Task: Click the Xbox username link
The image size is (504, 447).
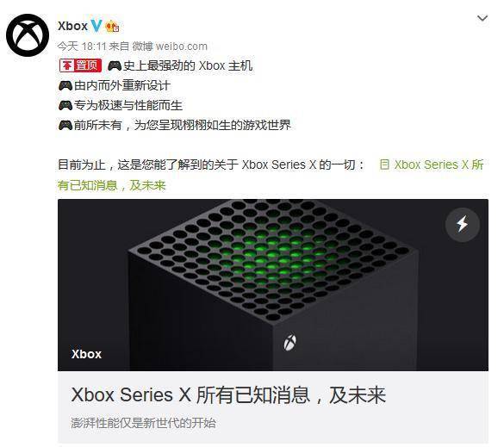Action: [72, 26]
